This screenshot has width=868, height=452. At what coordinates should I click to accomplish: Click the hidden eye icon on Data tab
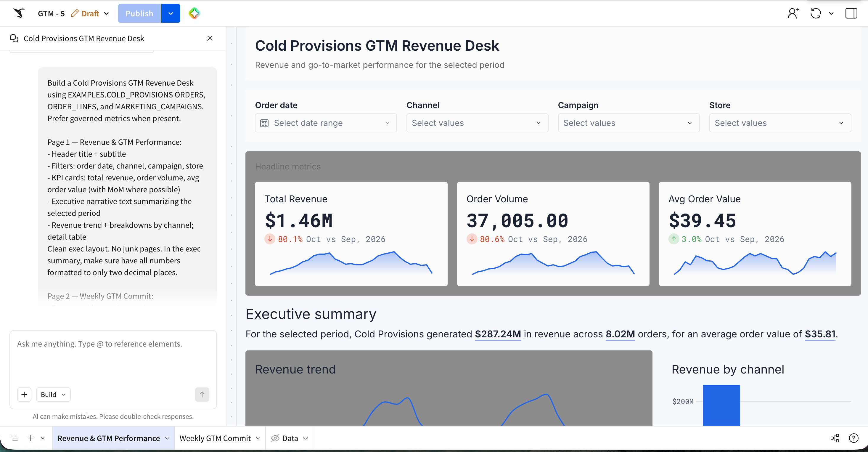(x=275, y=438)
